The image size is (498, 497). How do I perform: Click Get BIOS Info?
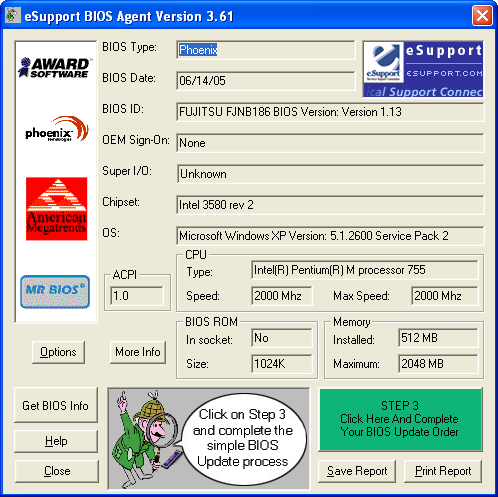(x=56, y=405)
